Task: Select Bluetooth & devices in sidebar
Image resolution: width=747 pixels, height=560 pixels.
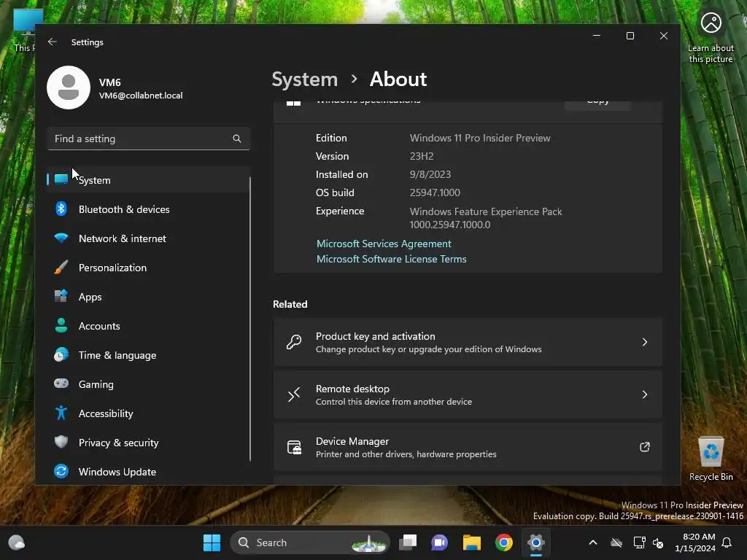Action: (149, 209)
